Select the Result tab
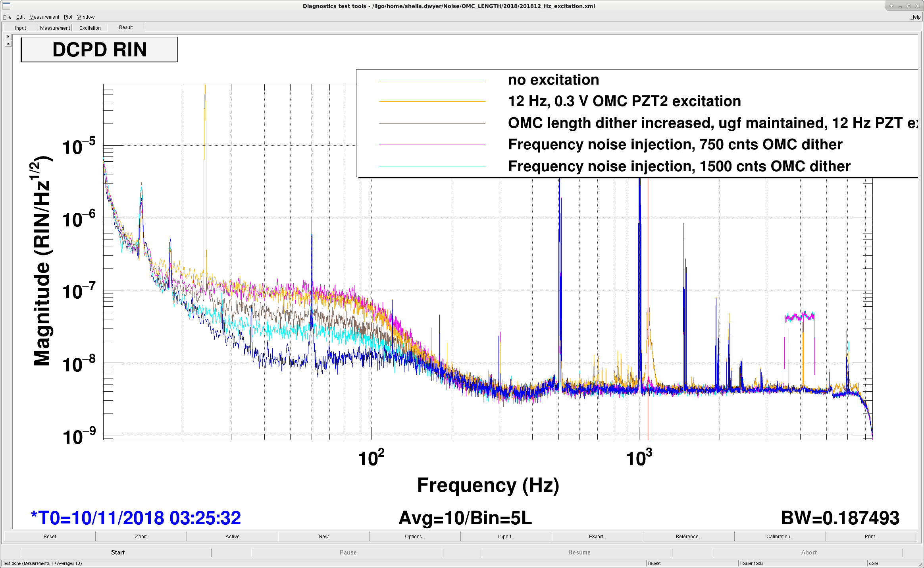Viewport: 924px width, 568px height. click(x=126, y=27)
